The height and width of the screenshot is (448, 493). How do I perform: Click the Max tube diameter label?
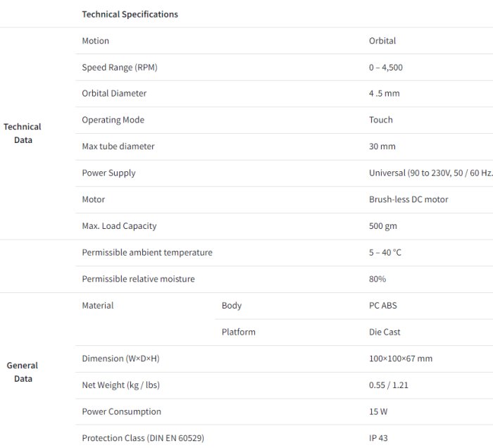point(118,147)
